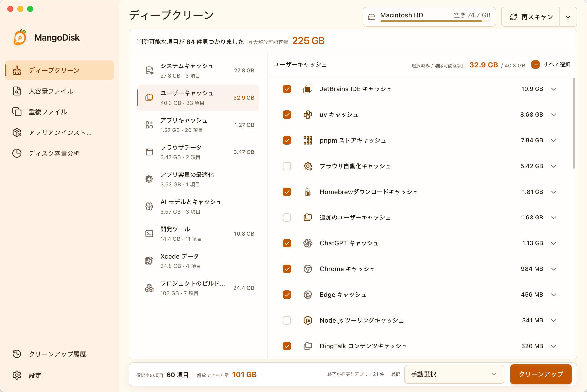Click the cache list vertical scrollbar

pos(574,123)
